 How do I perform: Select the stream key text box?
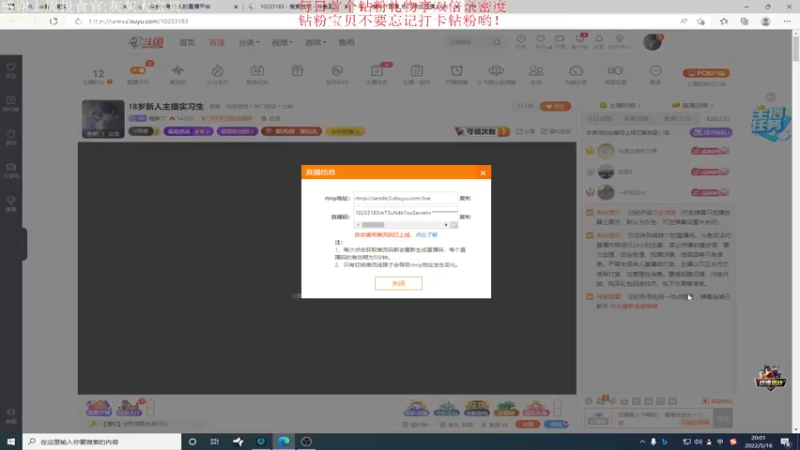point(406,213)
